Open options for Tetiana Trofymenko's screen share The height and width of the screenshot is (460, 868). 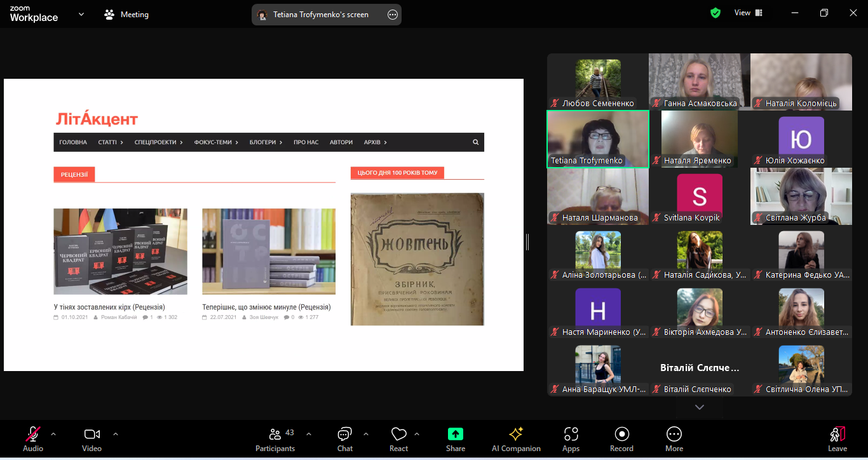[393, 15]
